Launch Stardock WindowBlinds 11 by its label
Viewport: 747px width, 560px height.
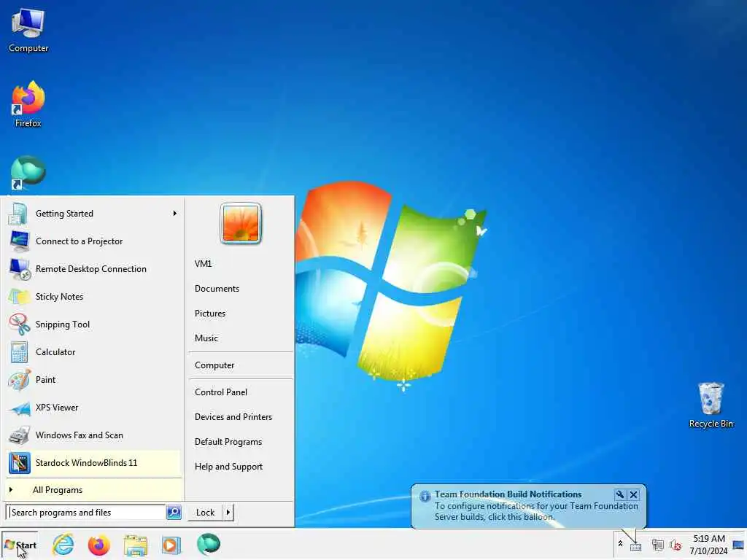(86, 463)
